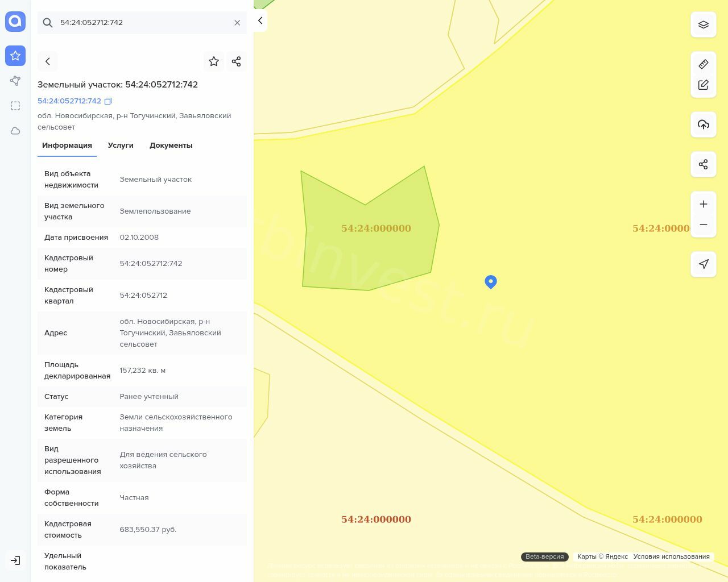Copy cadastral number with copy icon
Screen dimensions: 728x582
tap(108, 101)
